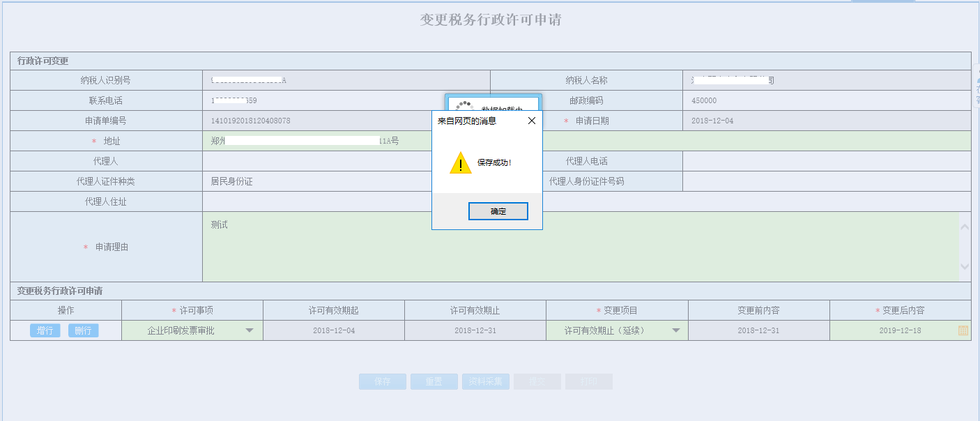Close the webpage message dialog

pos(532,120)
